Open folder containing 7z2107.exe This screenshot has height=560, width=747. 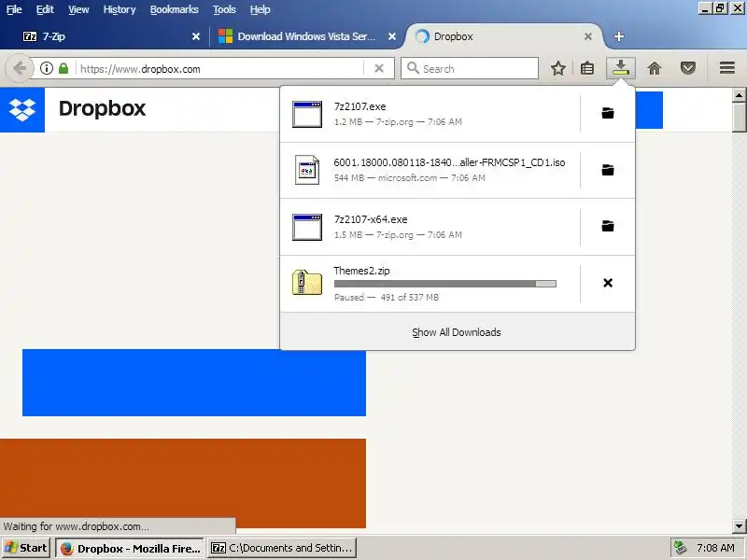point(608,113)
